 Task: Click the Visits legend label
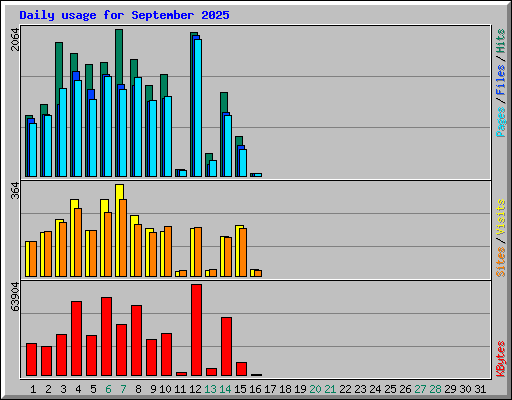501,217
